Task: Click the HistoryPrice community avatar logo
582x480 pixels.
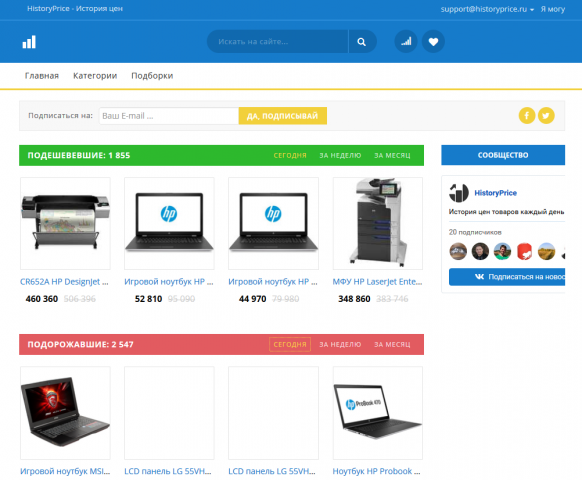Action: click(x=459, y=193)
